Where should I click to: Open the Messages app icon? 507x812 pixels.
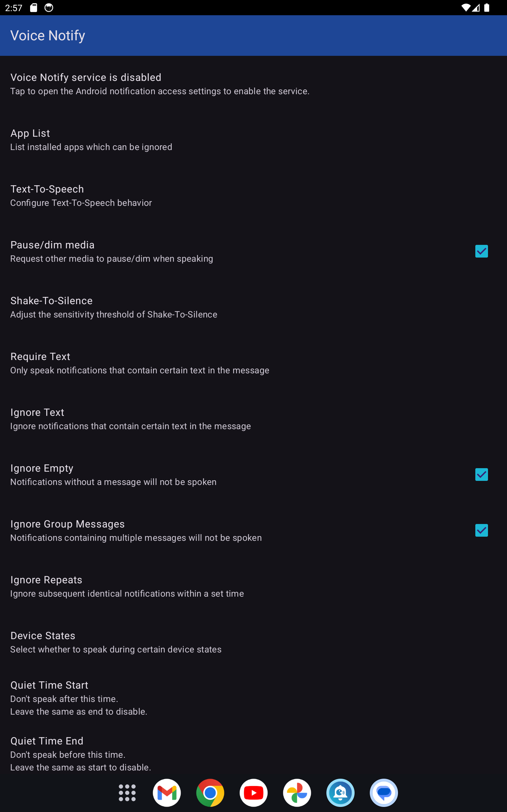pyautogui.click(x=384, y=793)
